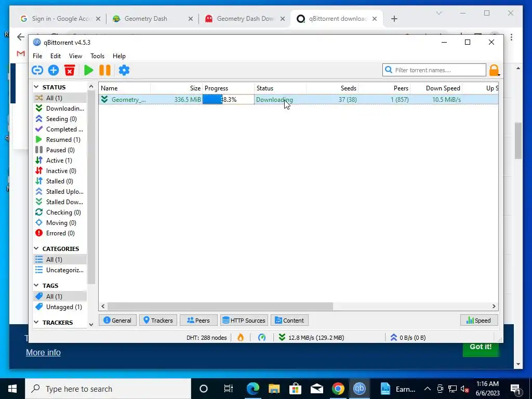This screenshot has height=399, width=532.
Task: Click the red Remove torrent trash icon
Action: click(70, 70)
